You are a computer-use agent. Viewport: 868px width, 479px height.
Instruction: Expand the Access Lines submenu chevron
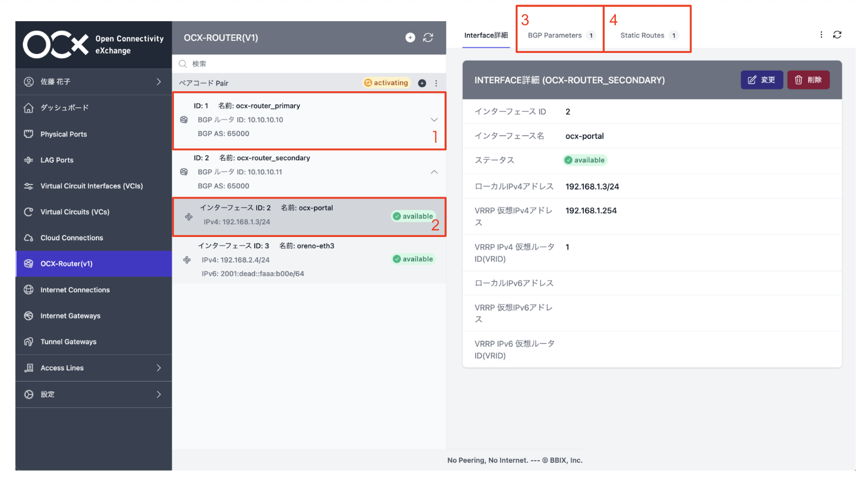click(x=159, y=368)
